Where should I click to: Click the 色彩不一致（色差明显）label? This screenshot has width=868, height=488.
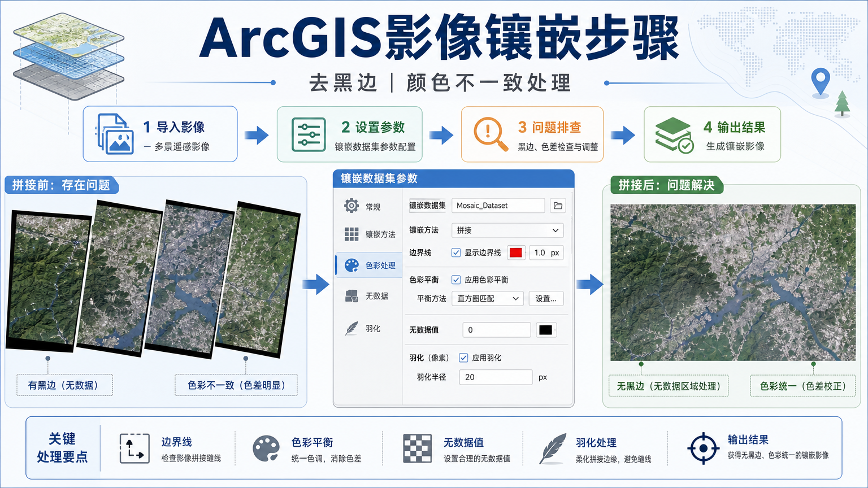[236, 385]
